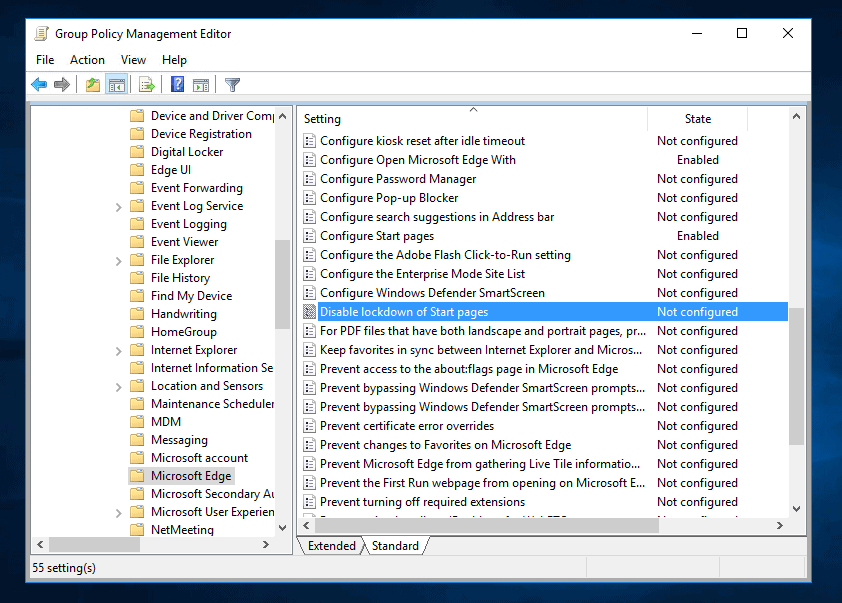Select 'Configure search suggestions in Address bar'

(437, 217)
